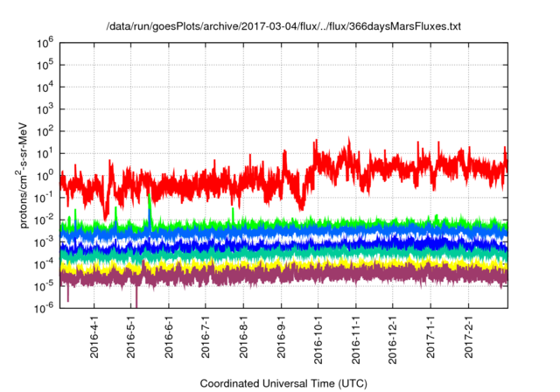The width and height of the screenshot is (560, 392).
Task: Click the 2016-6-1 date tick label
Action: [169, 336]
